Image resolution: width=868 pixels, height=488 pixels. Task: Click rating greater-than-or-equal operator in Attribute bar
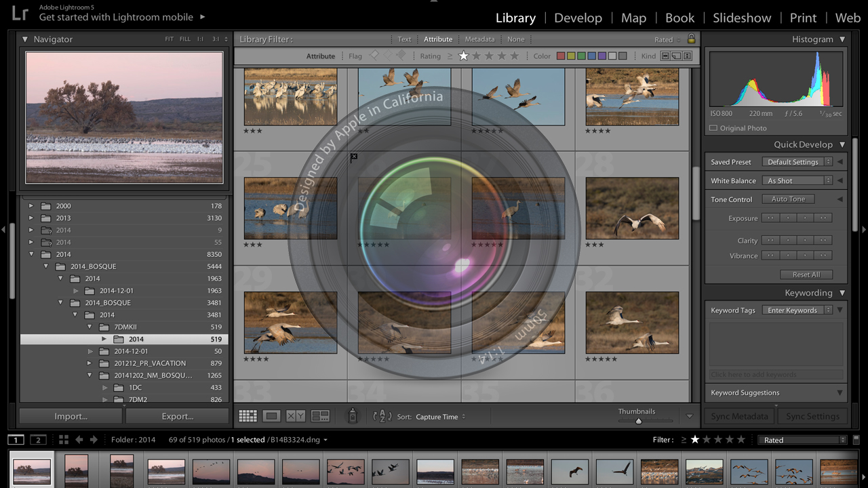tap(450, 56)
